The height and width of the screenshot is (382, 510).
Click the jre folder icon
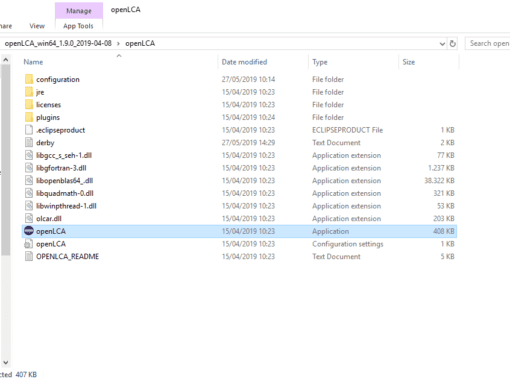(29, 92)
